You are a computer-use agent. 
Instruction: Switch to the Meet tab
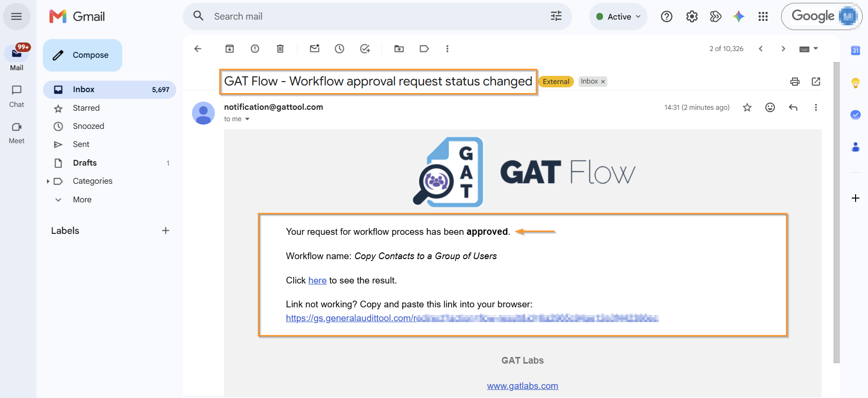pos(17,133)
